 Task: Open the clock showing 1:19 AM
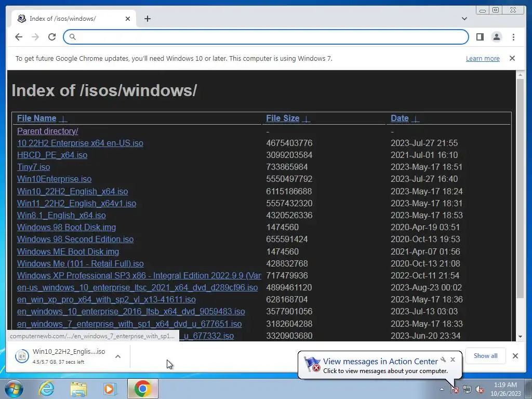(x=506, y=389)
